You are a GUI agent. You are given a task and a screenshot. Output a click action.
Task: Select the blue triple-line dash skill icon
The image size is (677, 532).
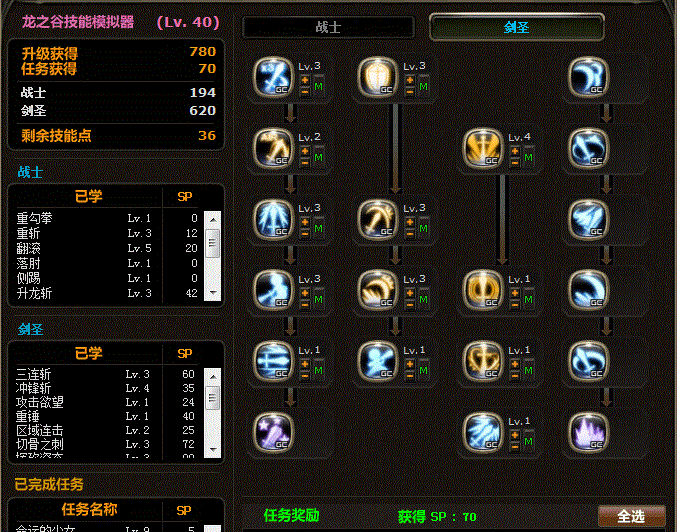coord(273,361)
